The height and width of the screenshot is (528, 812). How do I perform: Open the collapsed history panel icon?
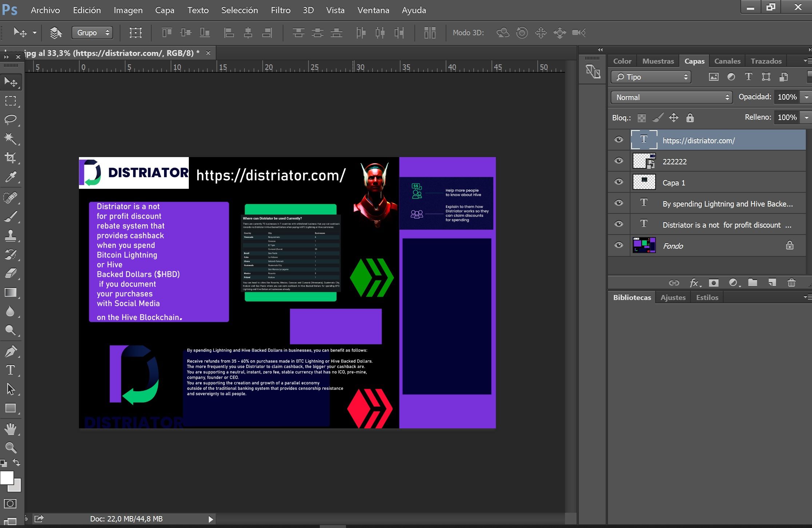(593, 72)
